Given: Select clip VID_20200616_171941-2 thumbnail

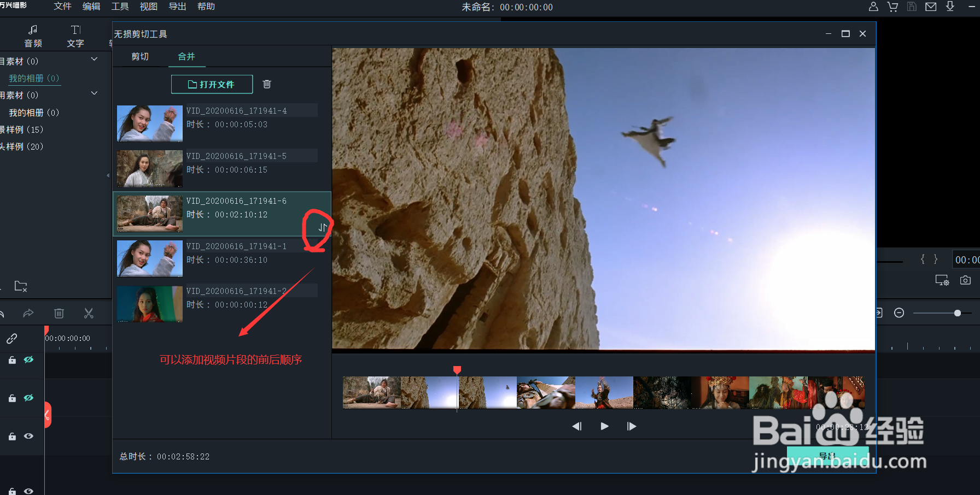Looking at the screenshot, I should (150, 304).
